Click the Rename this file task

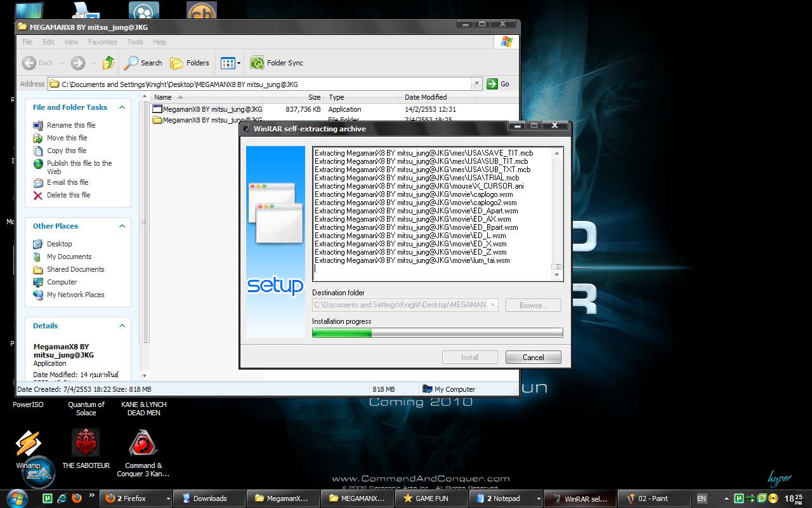(71, 125)
